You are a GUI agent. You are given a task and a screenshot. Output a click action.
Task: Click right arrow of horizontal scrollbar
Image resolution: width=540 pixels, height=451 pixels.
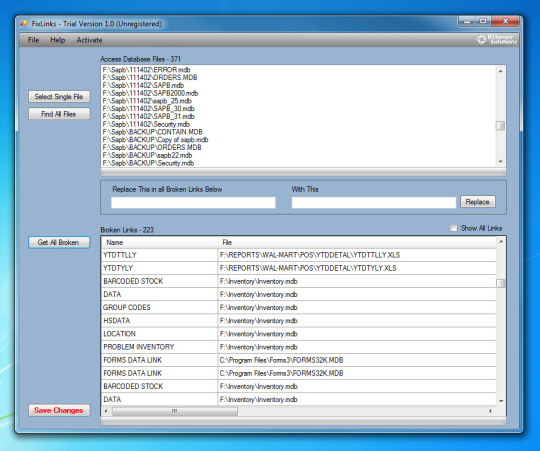click(x=490, y=411)
